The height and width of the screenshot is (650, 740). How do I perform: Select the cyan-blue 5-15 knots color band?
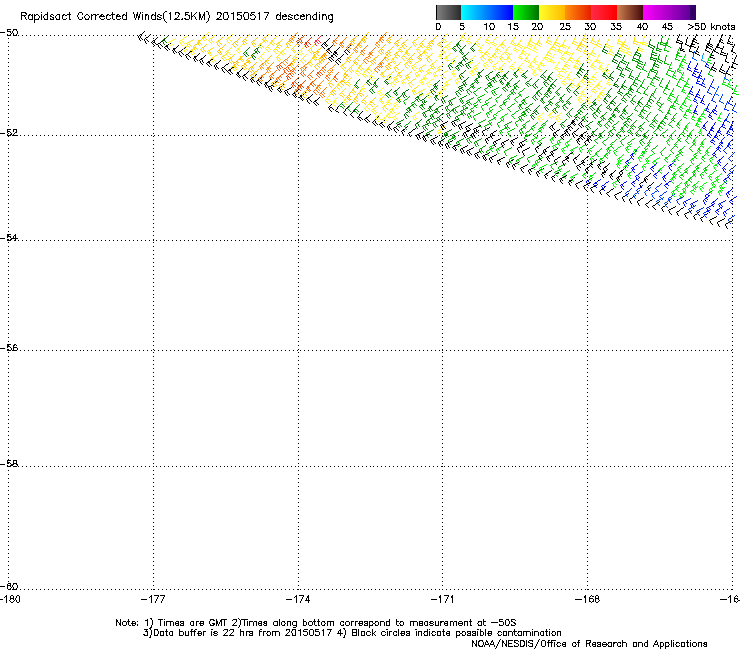tap(487, 12)
